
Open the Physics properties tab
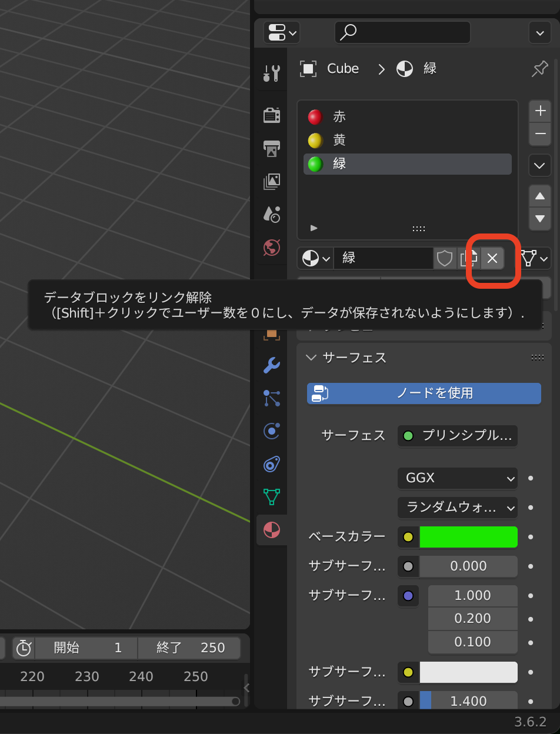point(272,431)
